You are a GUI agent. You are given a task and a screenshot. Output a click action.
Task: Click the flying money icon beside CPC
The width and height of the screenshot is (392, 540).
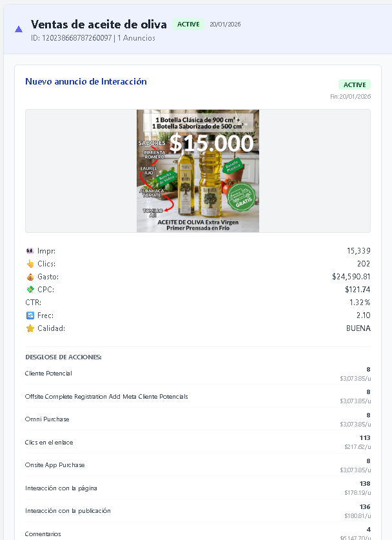click(x=29, y=290)
